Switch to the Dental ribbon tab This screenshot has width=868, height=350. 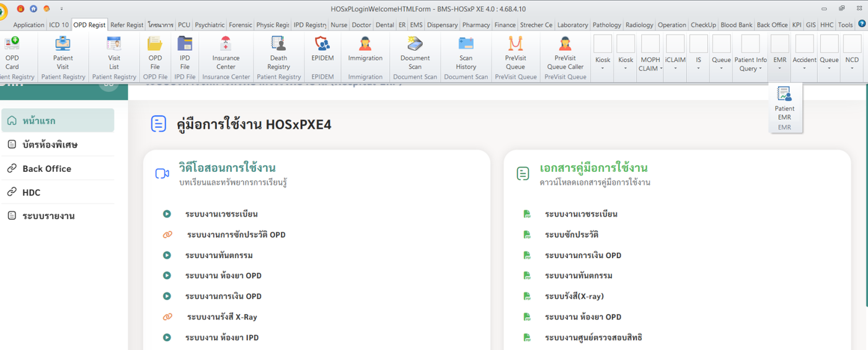click(384, 25)
